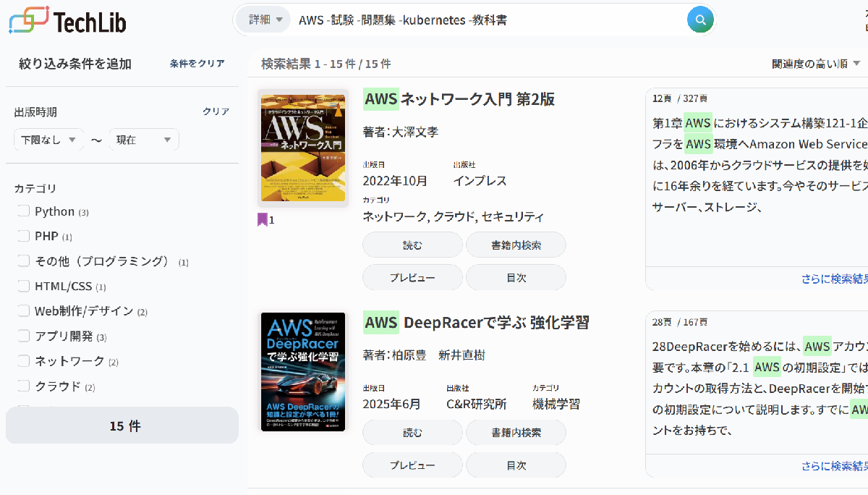
Task: Click the カテゴリ filter heading
Action: [x=35, y=188]
